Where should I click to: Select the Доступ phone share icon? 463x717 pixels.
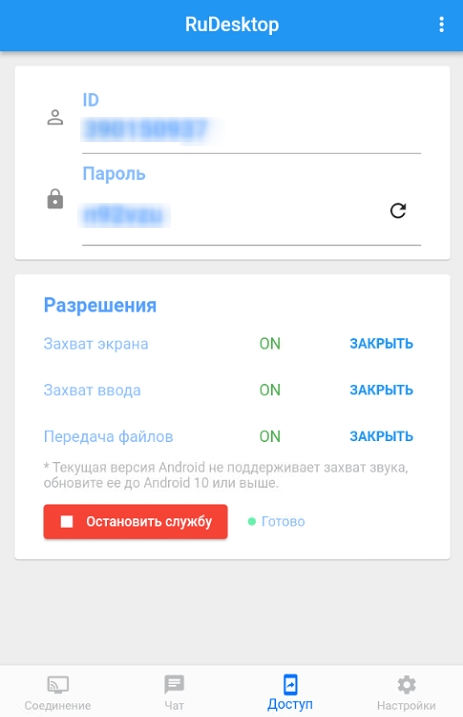click(x=290, y=685)
